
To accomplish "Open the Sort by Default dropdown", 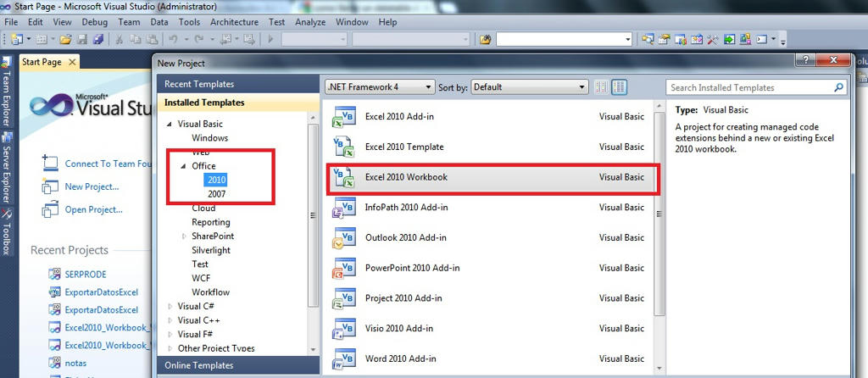I will [530, 87].
